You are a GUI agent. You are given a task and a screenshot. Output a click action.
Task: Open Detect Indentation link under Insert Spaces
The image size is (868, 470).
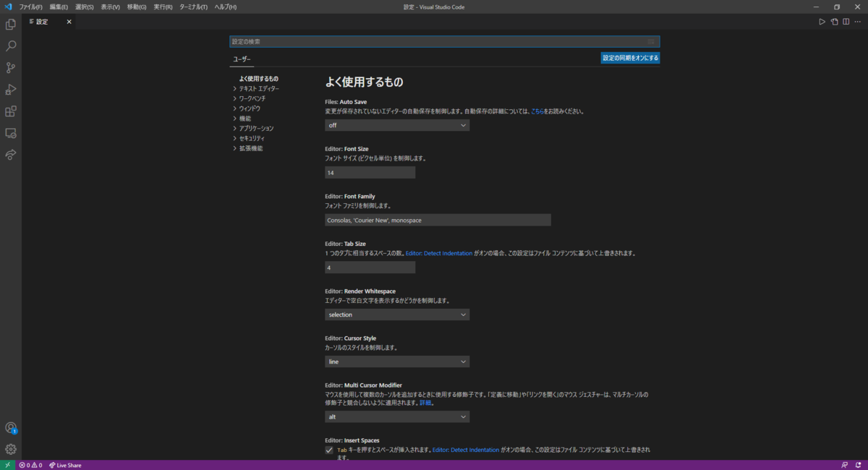(x=466, y=450)
